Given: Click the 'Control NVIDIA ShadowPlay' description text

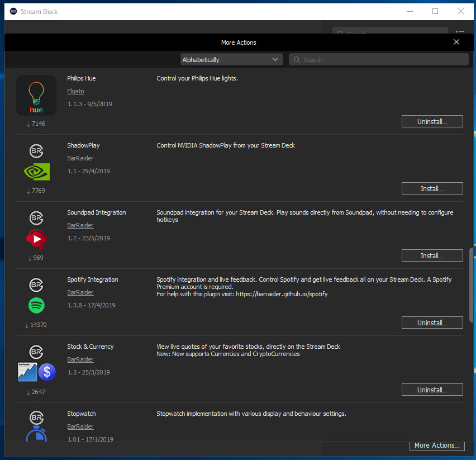Looking at the screenshot, I should pos(226,145).
